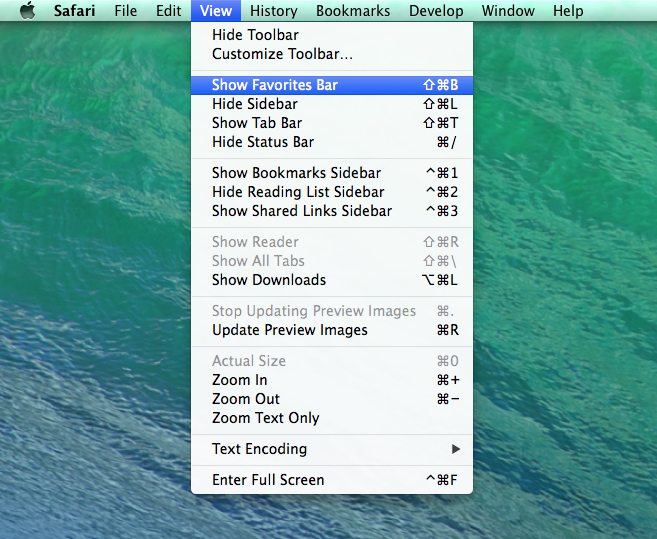Open the Bookmarks menu
This screenshot has height=539, width=657.
pos(353,10)
